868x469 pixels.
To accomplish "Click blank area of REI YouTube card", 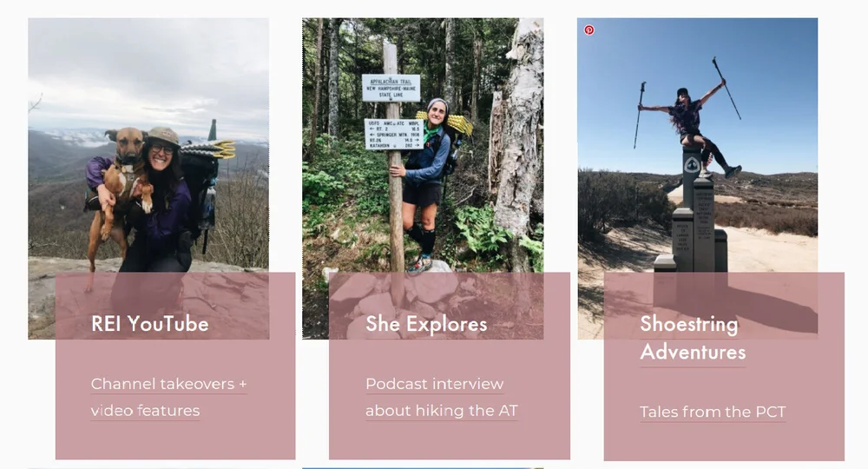I will (x=175, y=440).
